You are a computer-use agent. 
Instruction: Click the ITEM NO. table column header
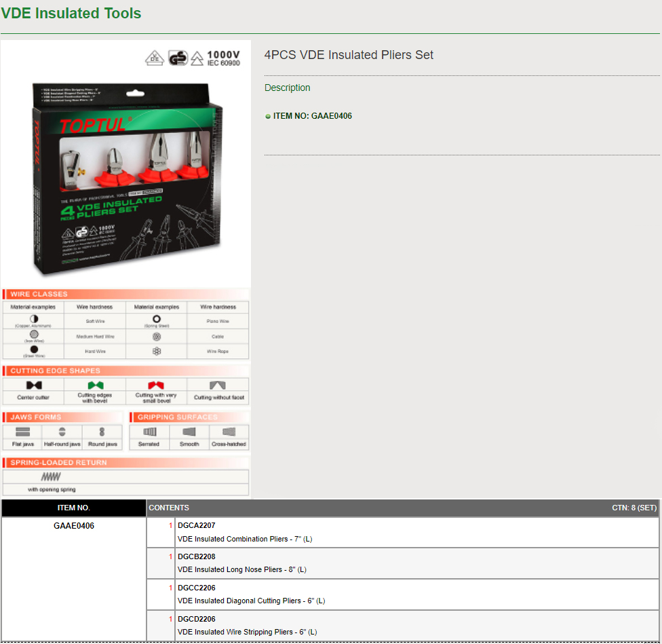tap(74, 508)
